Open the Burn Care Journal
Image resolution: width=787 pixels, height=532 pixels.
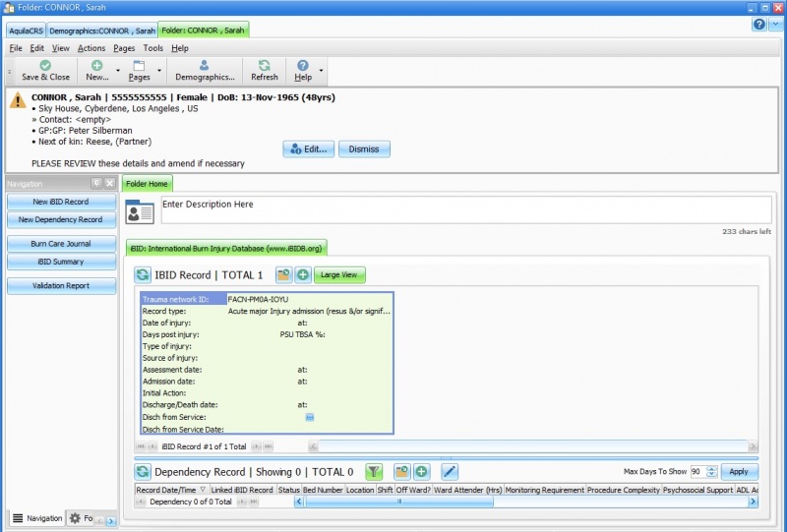tap(60, 243)
